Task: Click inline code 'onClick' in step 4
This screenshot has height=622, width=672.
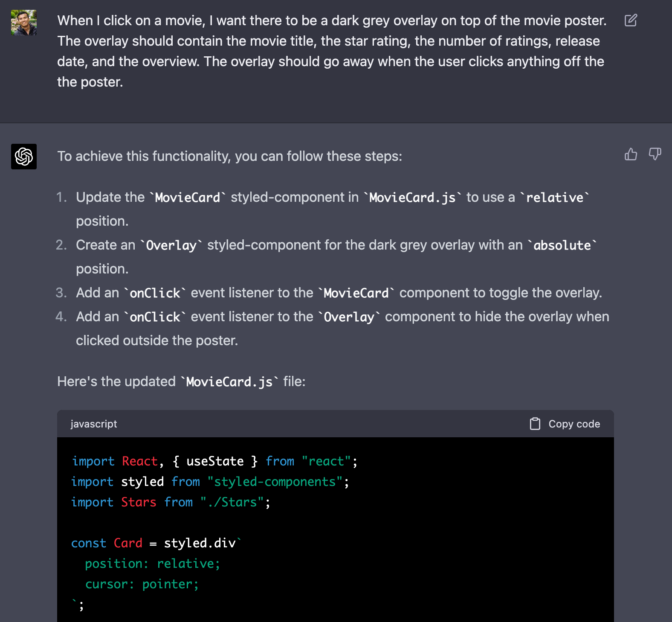Action: 155,317
